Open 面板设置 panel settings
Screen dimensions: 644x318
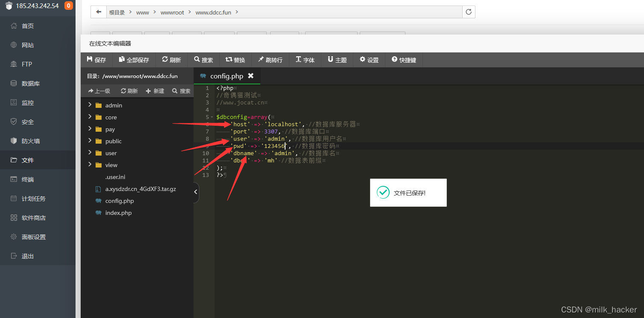pyautogui.click(x=34, y=237)
